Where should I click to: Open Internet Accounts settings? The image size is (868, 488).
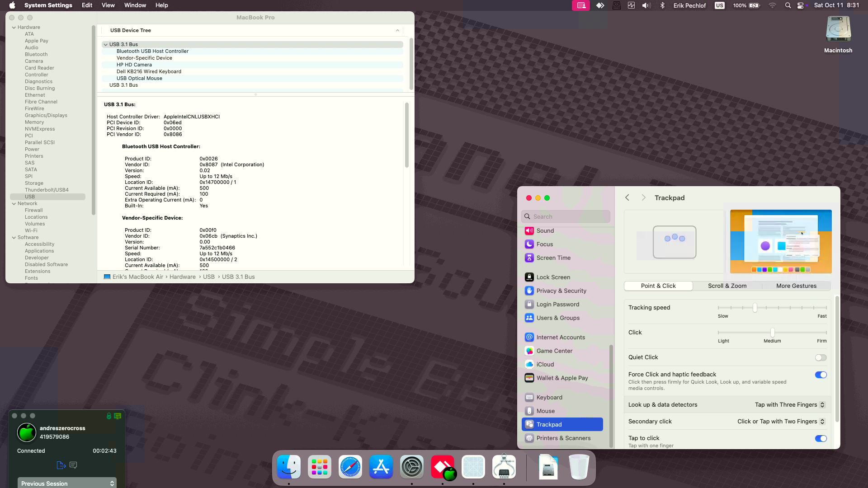pos(562,337)
